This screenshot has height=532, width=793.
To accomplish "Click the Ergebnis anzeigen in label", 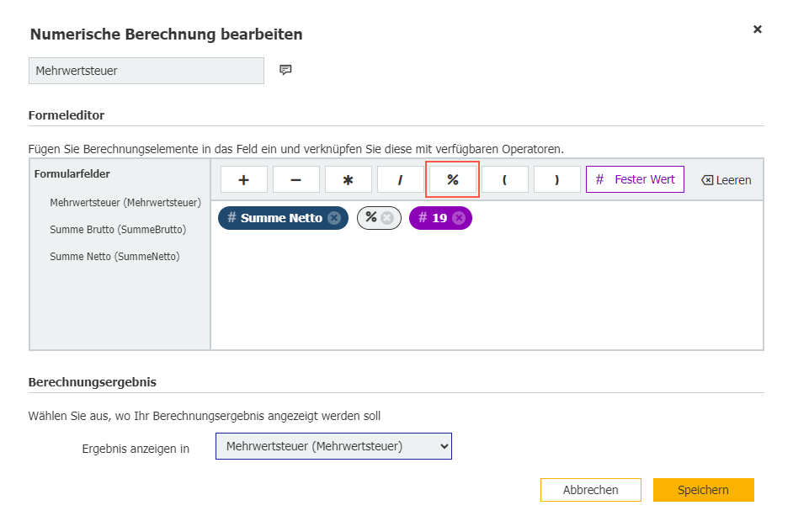I will click(136, 449).
